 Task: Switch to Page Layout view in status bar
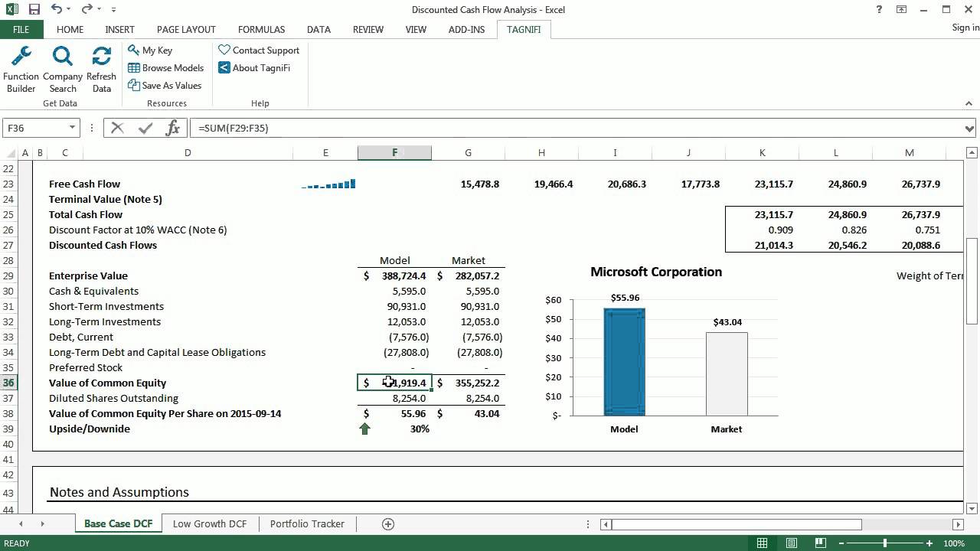point(792,543)
